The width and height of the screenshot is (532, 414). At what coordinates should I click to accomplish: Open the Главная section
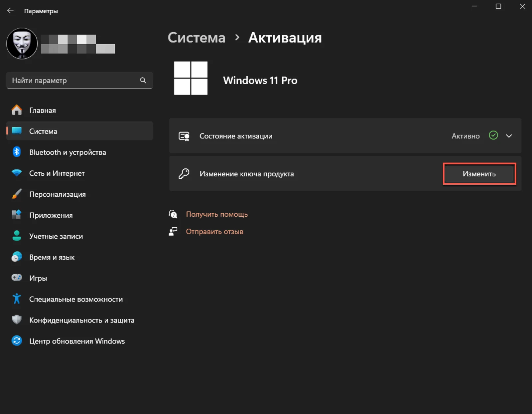79,110
